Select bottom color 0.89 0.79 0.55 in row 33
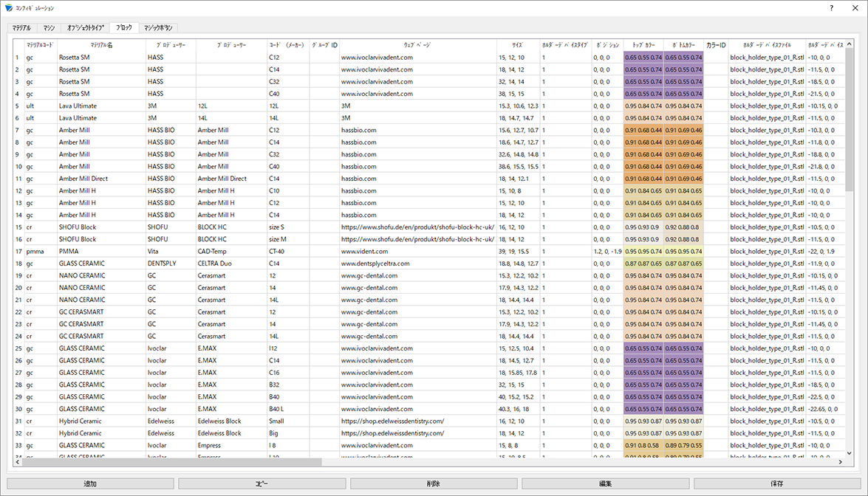The width and height of the screenshot is (868, 496). coord(683,446)
